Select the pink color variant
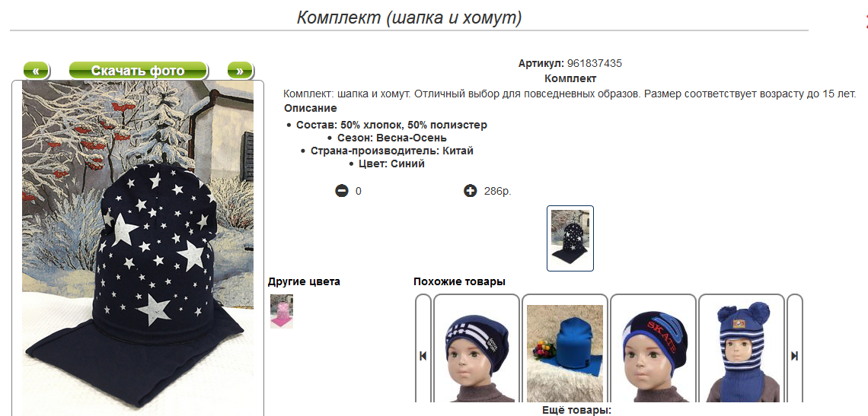 (282, 312)
